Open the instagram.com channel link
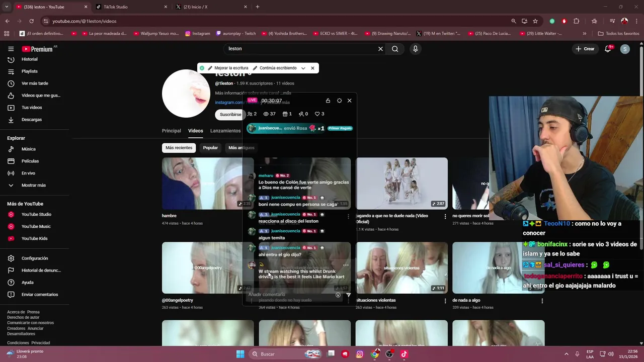 (229, 103)
